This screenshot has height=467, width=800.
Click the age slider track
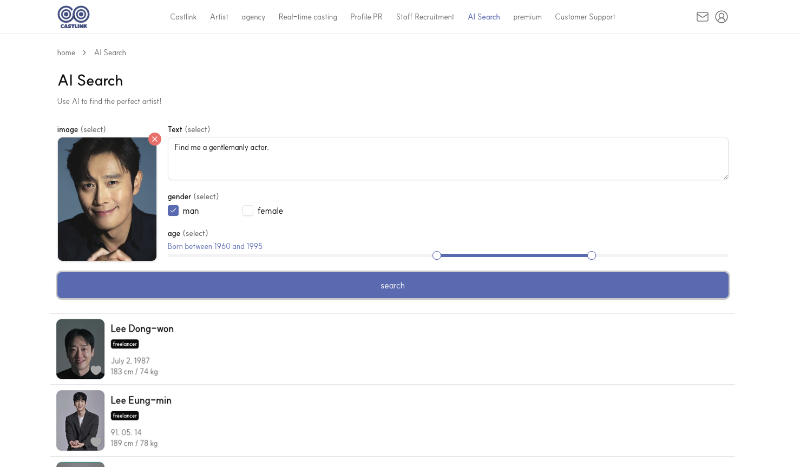click(x=448, y=255)
